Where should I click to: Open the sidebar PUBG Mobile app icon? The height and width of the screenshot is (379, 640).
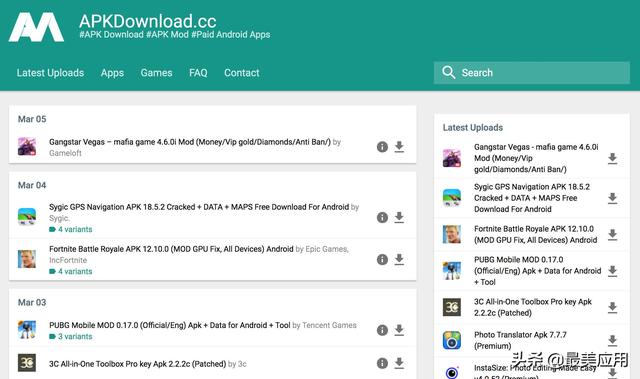pos(452,271)
